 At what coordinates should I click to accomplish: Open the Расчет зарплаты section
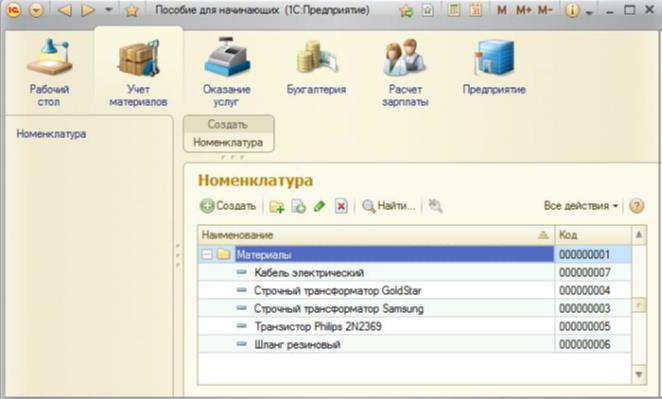405,71
